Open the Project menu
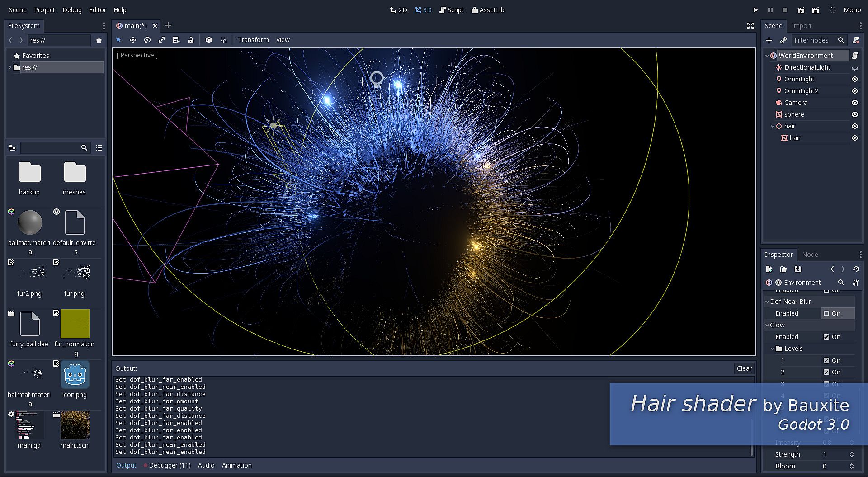 pyautogui.click(x=44, y=10)
